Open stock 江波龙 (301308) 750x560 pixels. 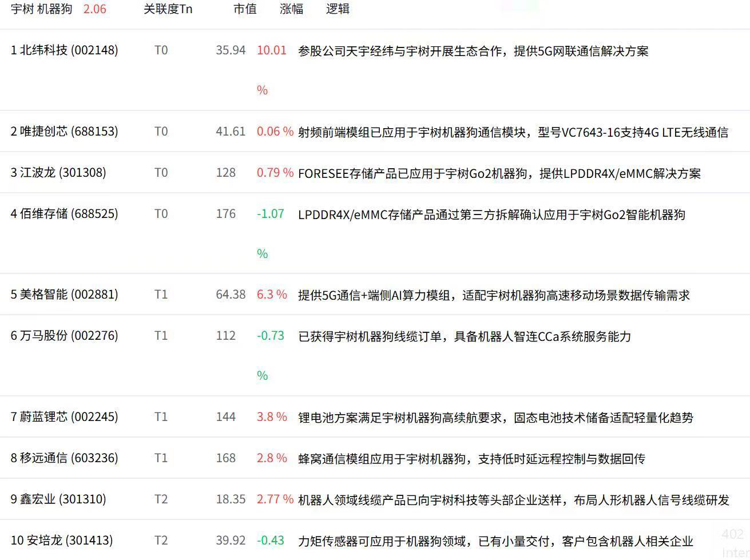tap(58, 173)
